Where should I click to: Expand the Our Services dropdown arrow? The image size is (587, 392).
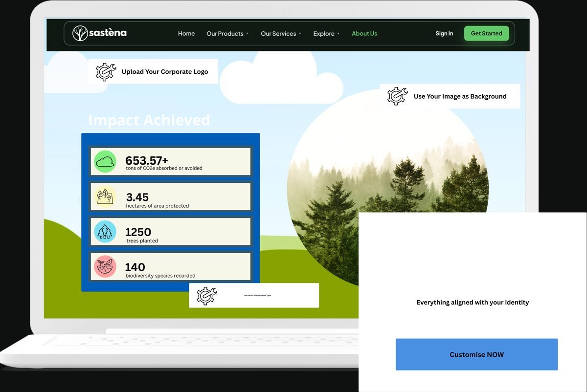(x=300, y=34)
